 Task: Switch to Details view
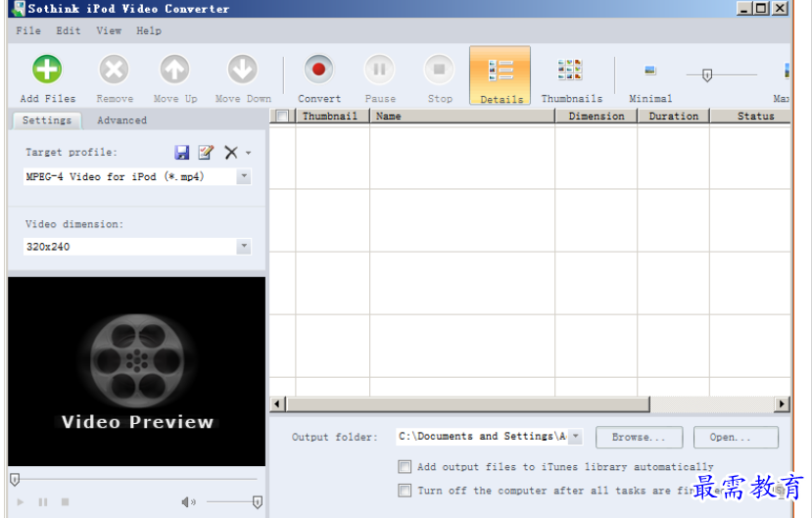[x=501, y=76]
